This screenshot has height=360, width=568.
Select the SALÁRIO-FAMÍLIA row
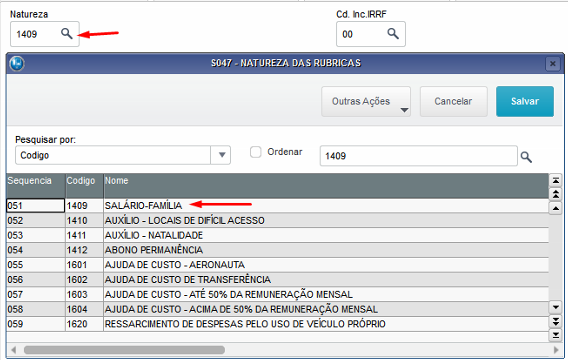tap(277, 206)
